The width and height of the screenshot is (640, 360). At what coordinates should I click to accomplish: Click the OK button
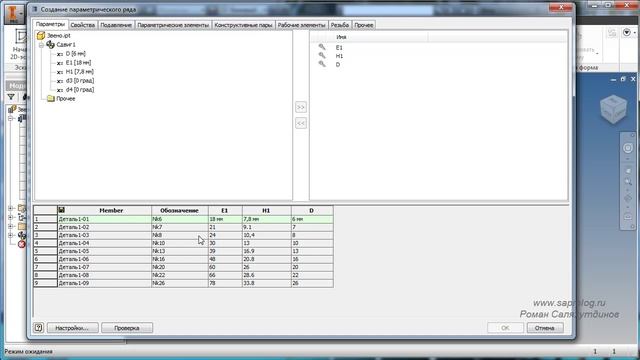pos(505,328)
